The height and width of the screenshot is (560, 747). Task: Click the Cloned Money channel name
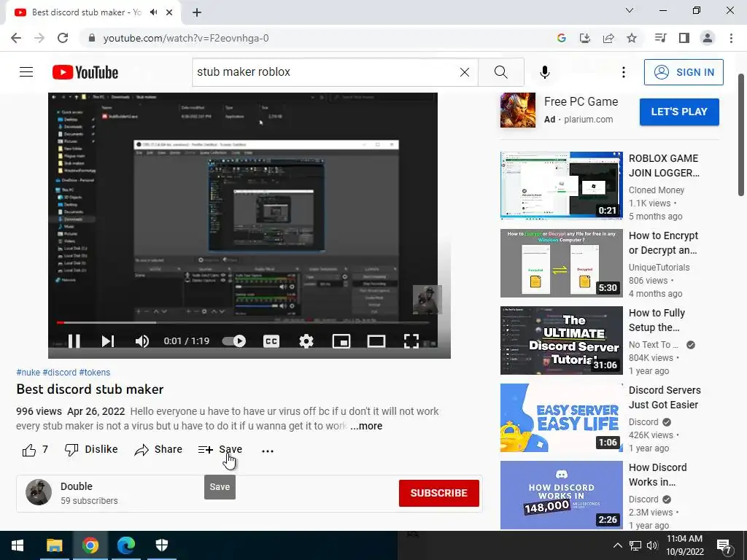click(657, 190)
